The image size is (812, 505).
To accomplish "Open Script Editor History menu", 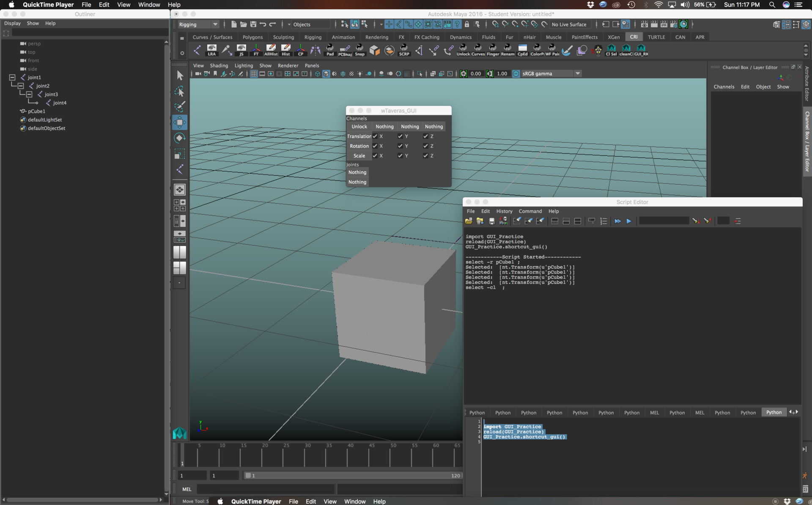I will (504, 211).
